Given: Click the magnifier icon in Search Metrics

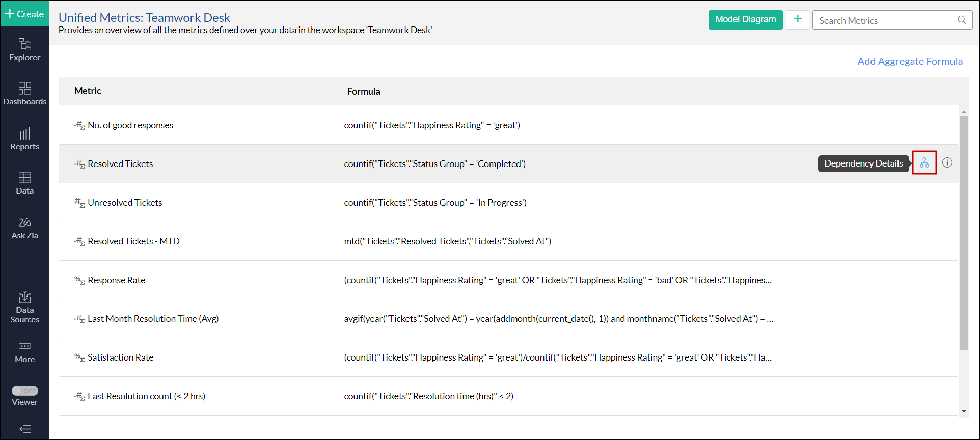Looking at the screenshot, I should pos(962,20).
